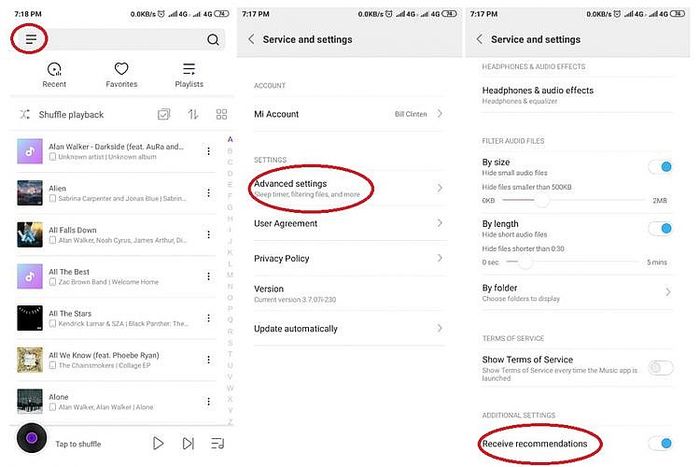Tap the search magnifier icon
The image size is (700, 467).
point(213,40)
